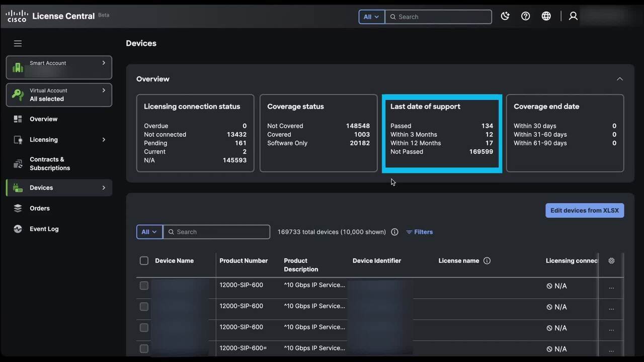
Task: Toggle dark mode moon icon
Action: (x=505, y=16)
